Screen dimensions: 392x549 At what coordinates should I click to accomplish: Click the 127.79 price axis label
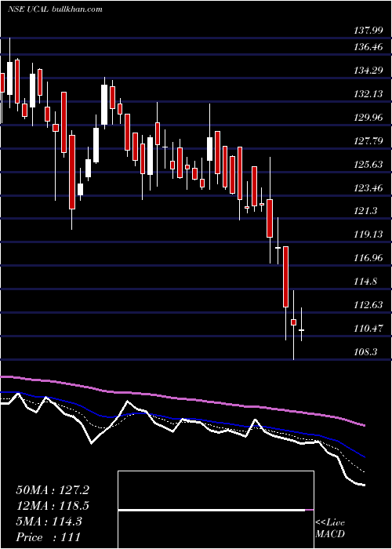pos(368,140)
